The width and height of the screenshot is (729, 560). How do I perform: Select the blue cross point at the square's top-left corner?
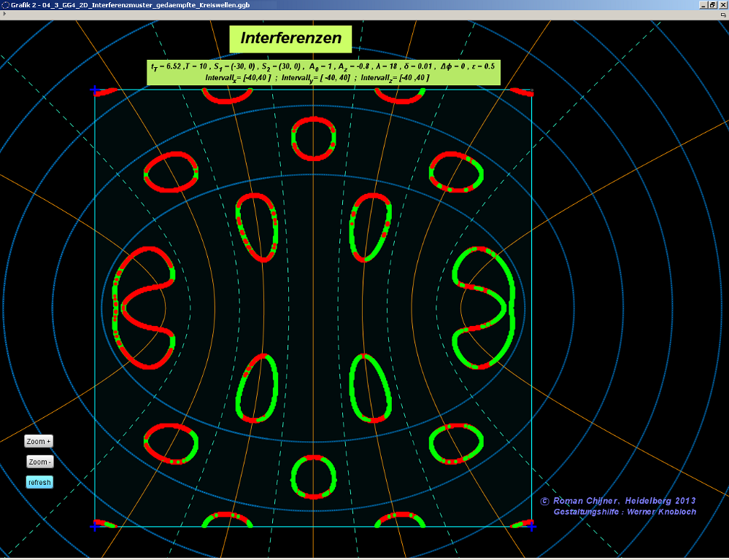tap(94, 90)
